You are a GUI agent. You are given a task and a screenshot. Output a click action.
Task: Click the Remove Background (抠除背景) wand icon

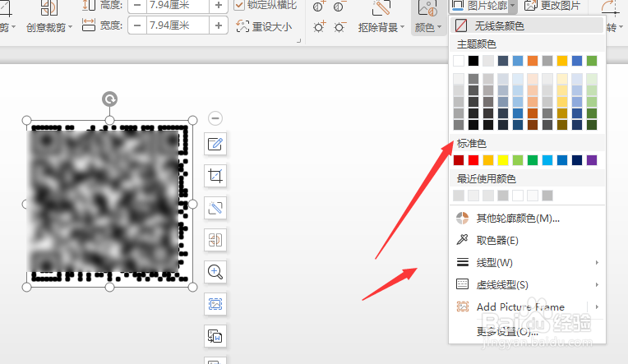pyautogui.click(x=381, y=8)
